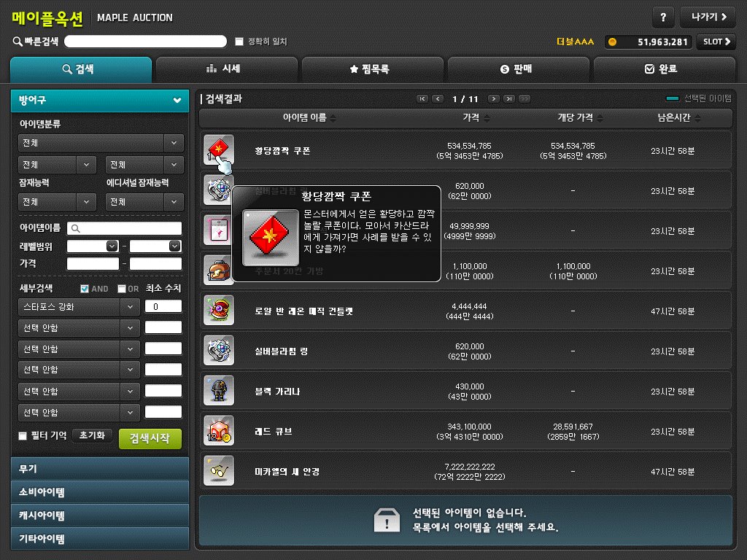The width and height of the screenshot is (747, 560).
Task: Click the gold meso coin icon
Action: click(x=613, y=42)
